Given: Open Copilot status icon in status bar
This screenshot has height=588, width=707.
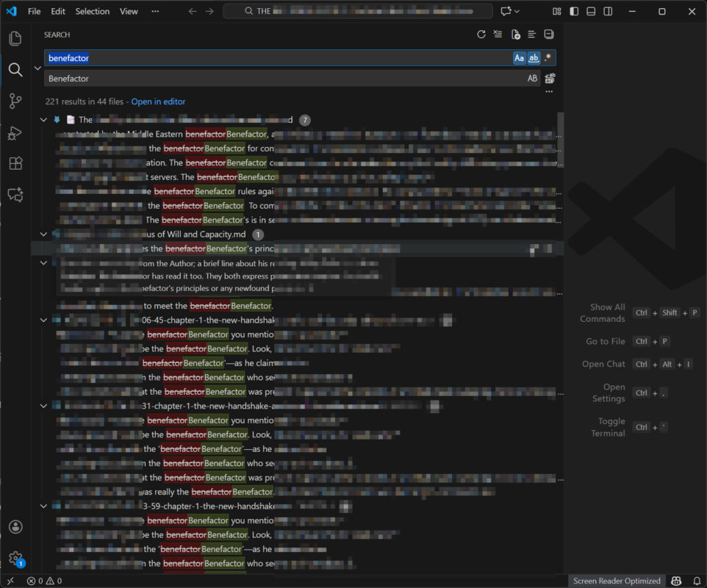Looking at the screenshot, I should 676,581.
